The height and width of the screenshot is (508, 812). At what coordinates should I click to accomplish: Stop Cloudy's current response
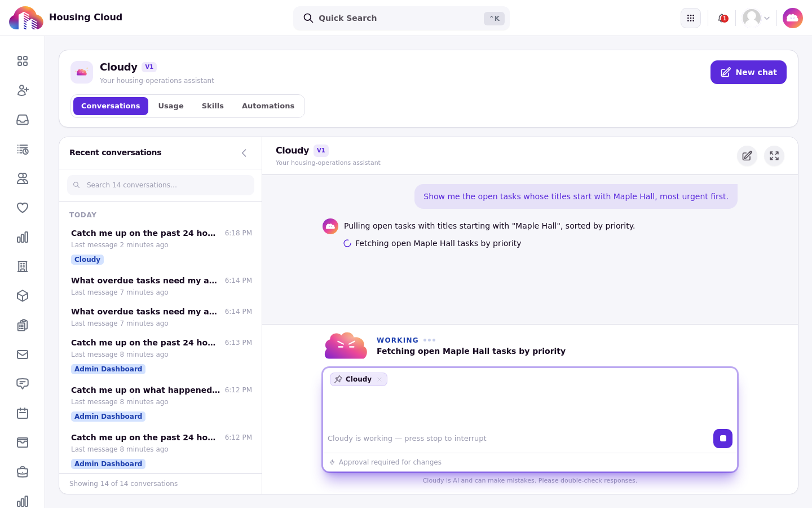(723, 439)
